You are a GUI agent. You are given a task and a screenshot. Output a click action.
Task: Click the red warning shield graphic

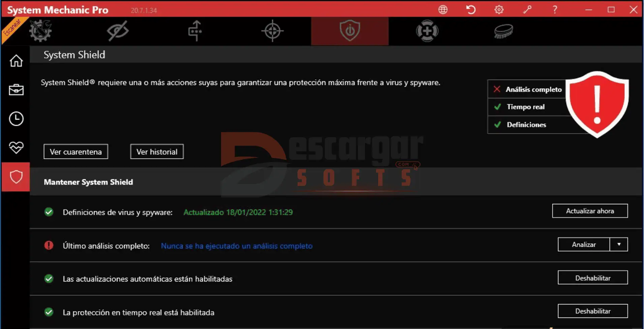[x=597, y=104]
